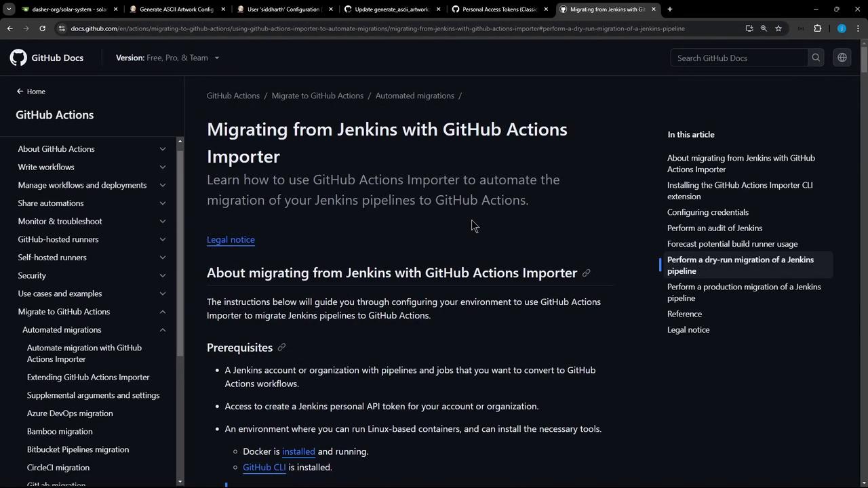Image resolution: width=868 pixels, height=488 pixels.
Task: Open site information icon in address bar
Action: pyautogui.click(x=62, y=28)
